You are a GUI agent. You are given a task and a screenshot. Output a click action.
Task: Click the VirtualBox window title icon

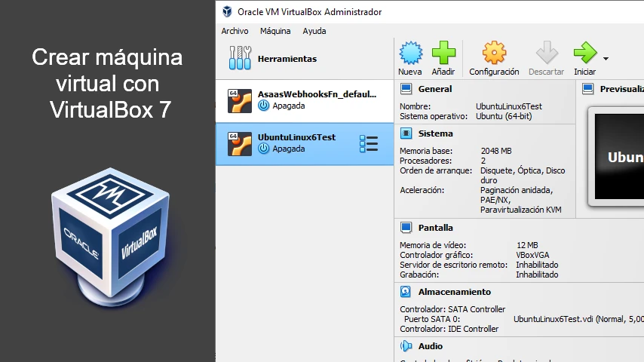(x=227, y=11)
